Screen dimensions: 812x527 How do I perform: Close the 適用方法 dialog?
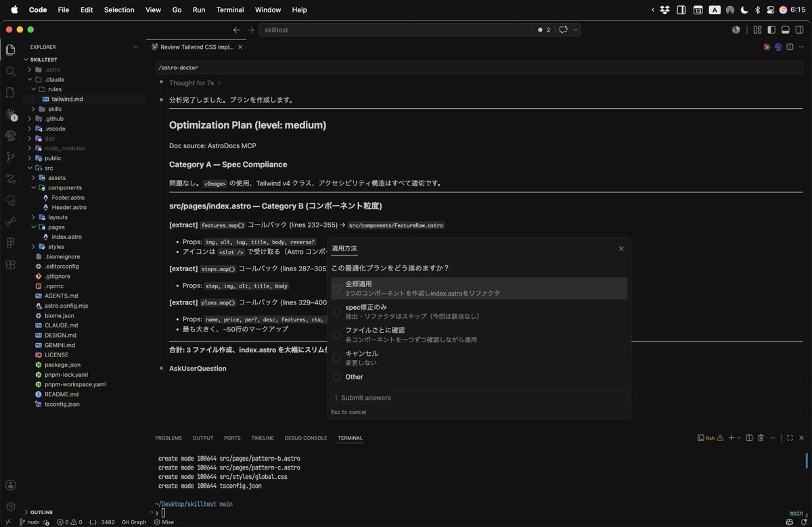pos(621,249)
